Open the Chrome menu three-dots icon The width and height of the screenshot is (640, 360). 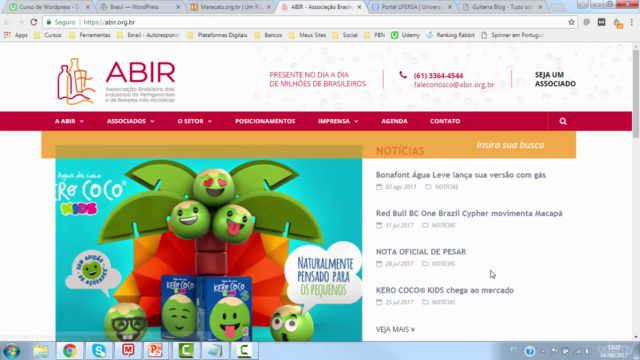pyautogui.click(x=632, y=22)
